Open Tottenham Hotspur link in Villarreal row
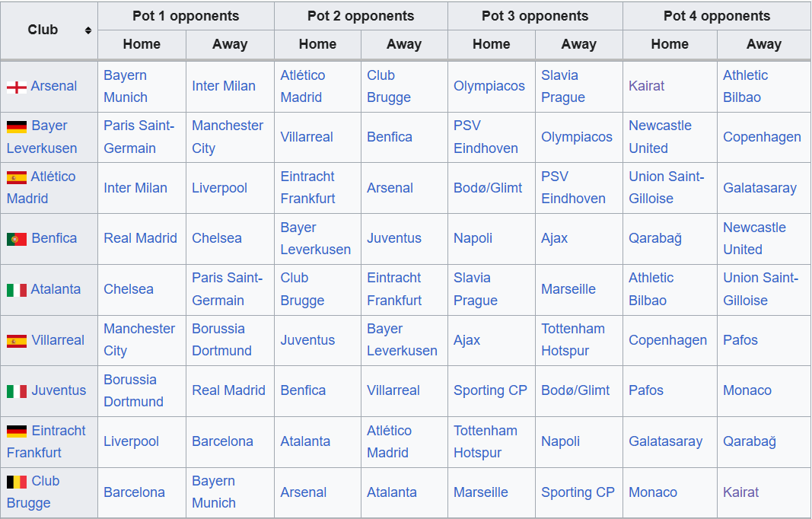Image resolution: width=812 pixels, height=519 pixels. click(x=573, y=339)
